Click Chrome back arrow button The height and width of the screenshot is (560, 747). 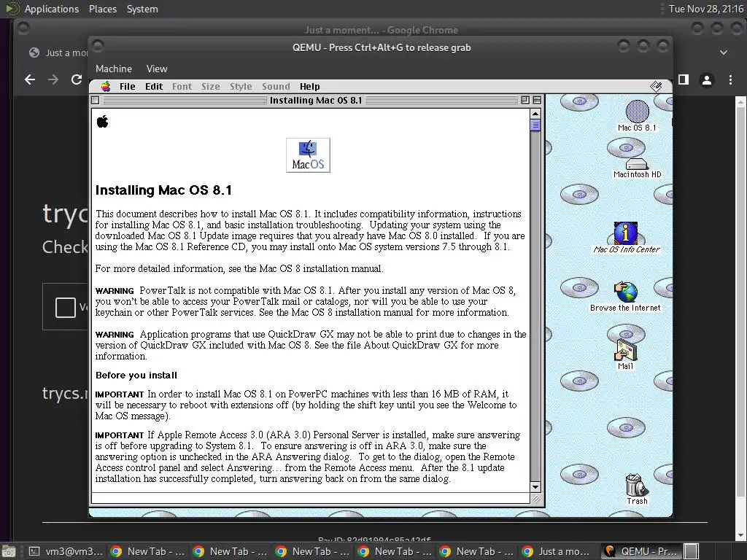pos(30,79)
